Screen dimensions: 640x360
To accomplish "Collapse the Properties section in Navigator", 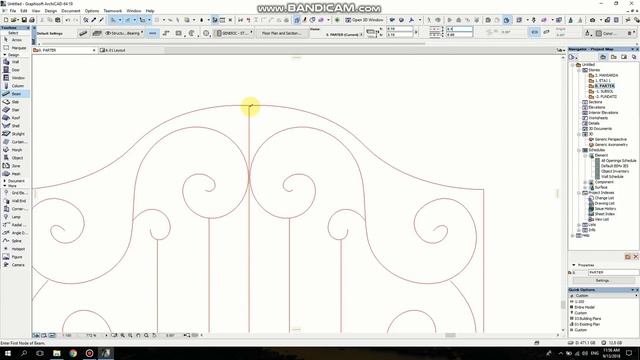I will (x=573, y=265).
